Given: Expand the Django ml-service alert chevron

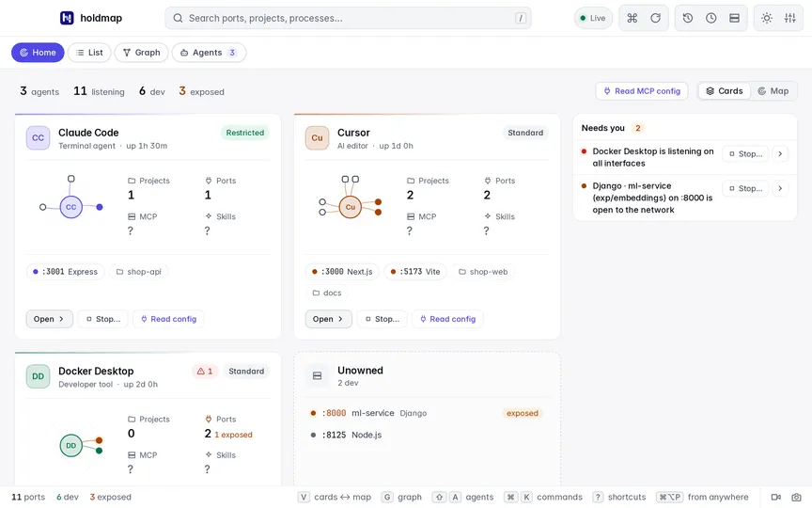Looking at the screenshot, I should click(780, 188).
